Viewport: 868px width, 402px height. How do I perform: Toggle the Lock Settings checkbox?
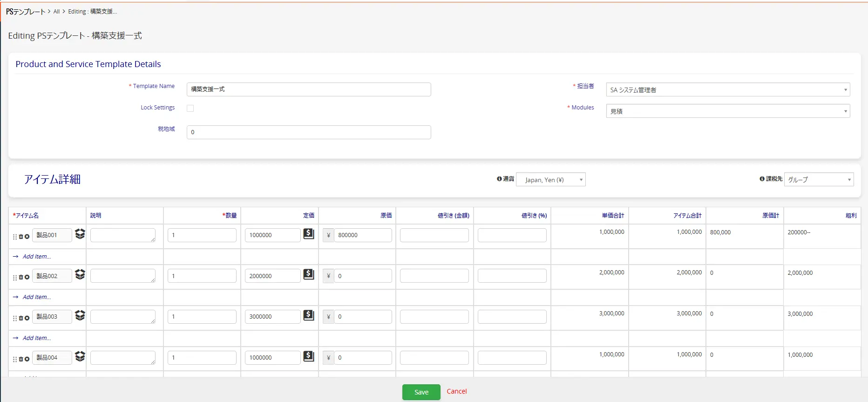tap(190, 108)
